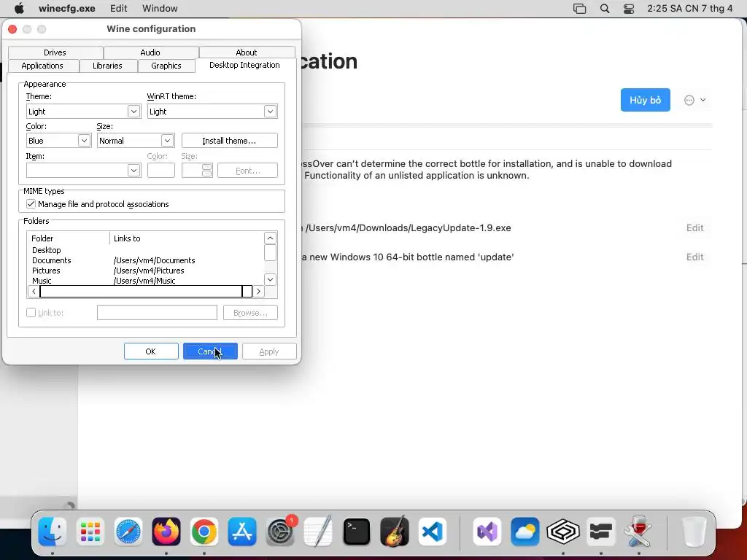Open the Edit menu in menu bar
The height and width of the screenshot is (560, 747).
[119, 8]
